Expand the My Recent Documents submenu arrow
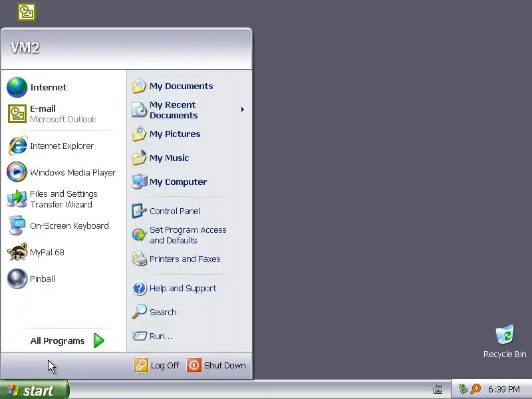Screen dimensions: 532x399 click(x=242, y=109)
